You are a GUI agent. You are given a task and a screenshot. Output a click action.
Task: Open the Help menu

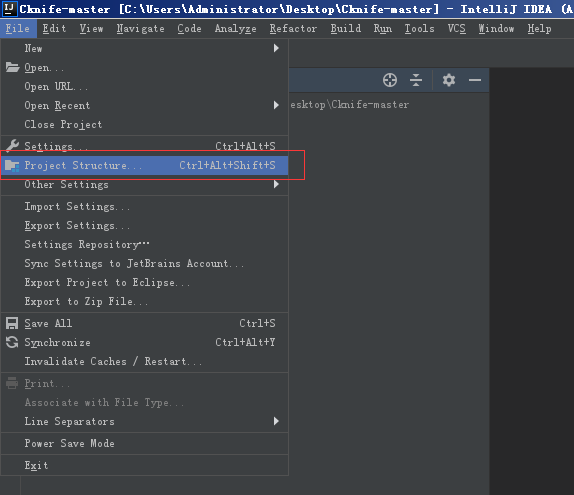[539, 29]
